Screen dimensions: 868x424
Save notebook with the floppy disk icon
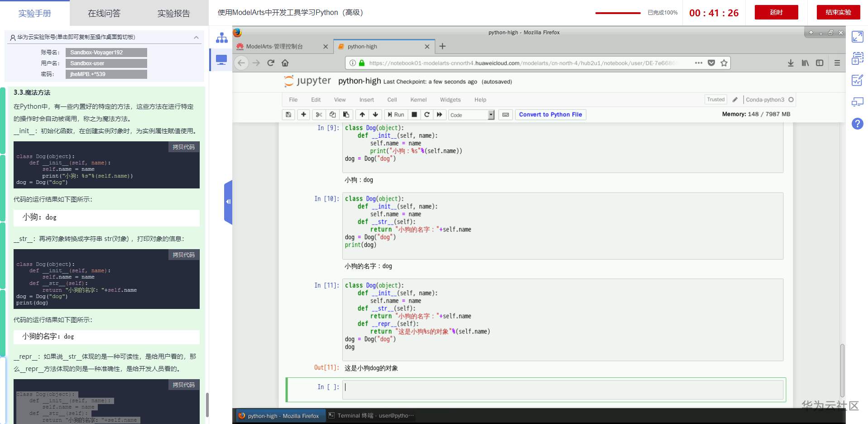pos(288,115)
